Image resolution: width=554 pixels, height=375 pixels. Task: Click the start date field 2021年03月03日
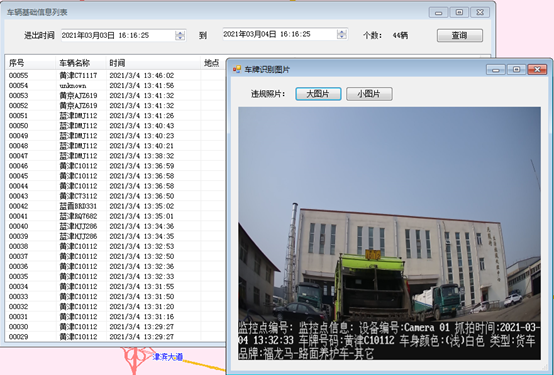tap(124, 35)
